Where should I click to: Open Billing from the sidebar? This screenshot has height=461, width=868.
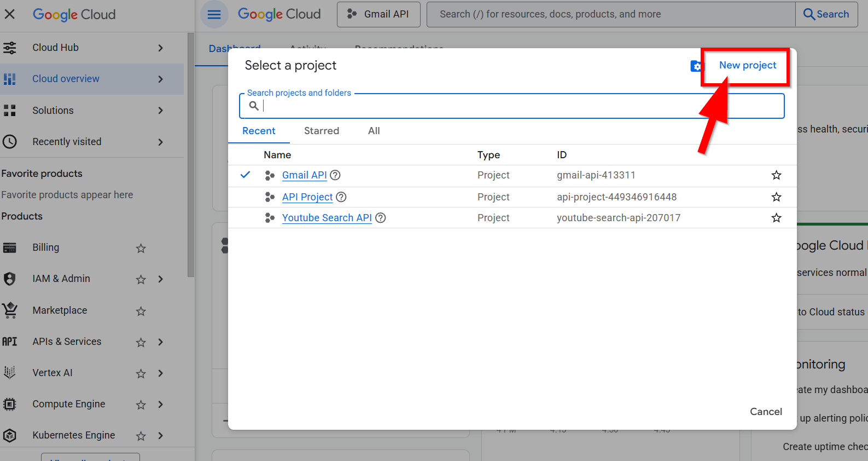[x=46, y=247]
